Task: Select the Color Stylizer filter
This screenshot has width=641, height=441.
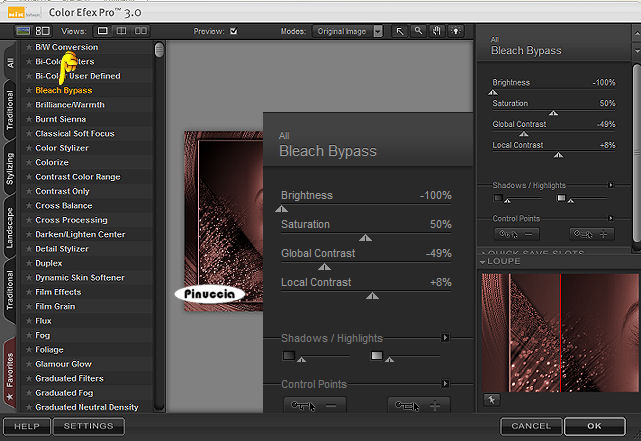Action: (x=62, y=148)
